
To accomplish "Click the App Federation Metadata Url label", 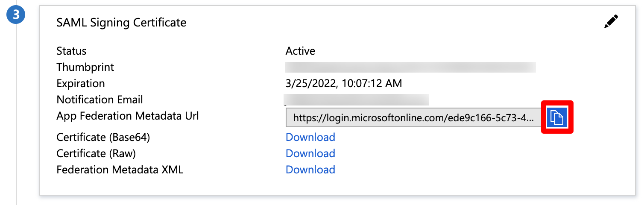I will click(127, 116).
